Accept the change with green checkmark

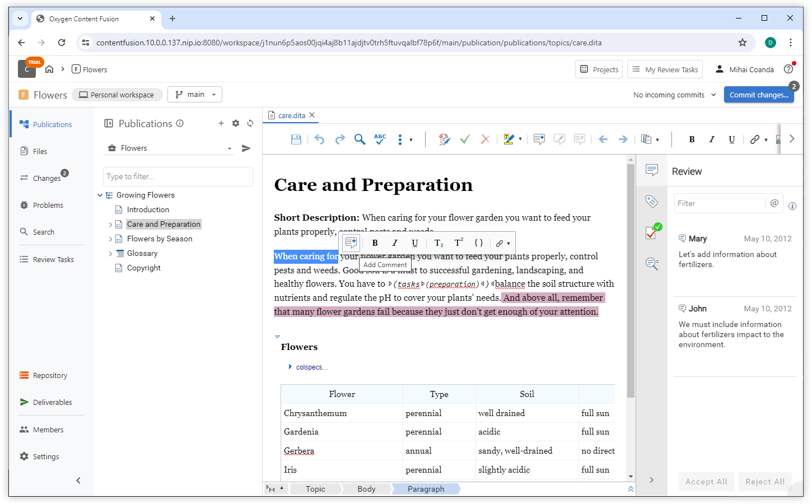click(465, 139)
